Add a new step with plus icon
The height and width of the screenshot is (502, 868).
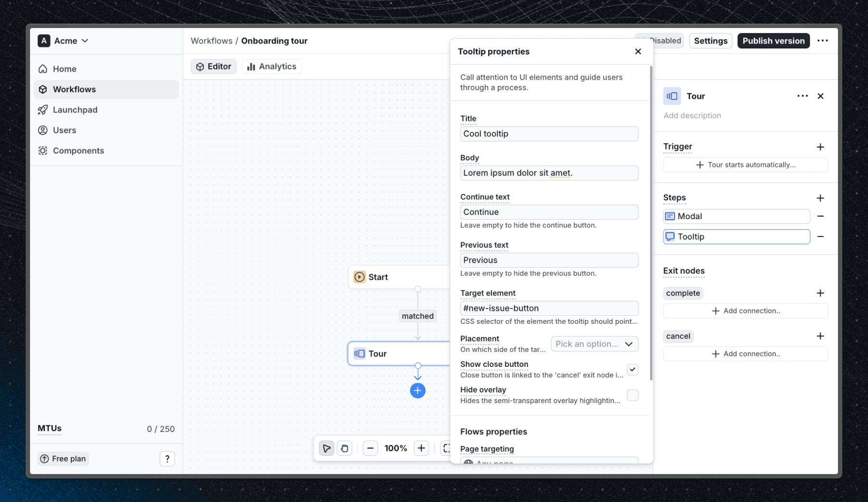[820, 198]
